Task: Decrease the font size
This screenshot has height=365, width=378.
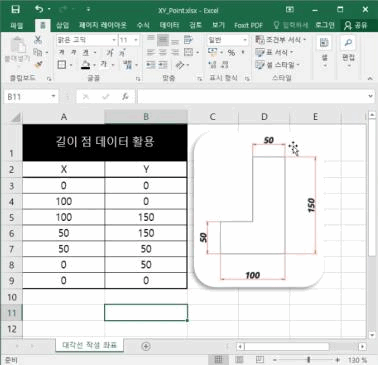Action: point(122,52)
